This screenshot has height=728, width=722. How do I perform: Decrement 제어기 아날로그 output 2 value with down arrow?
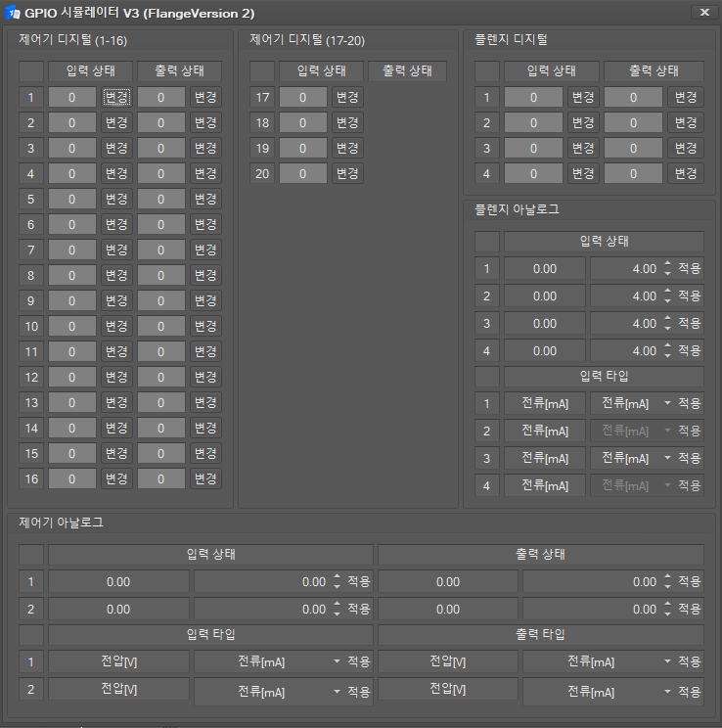pos(667,614)
